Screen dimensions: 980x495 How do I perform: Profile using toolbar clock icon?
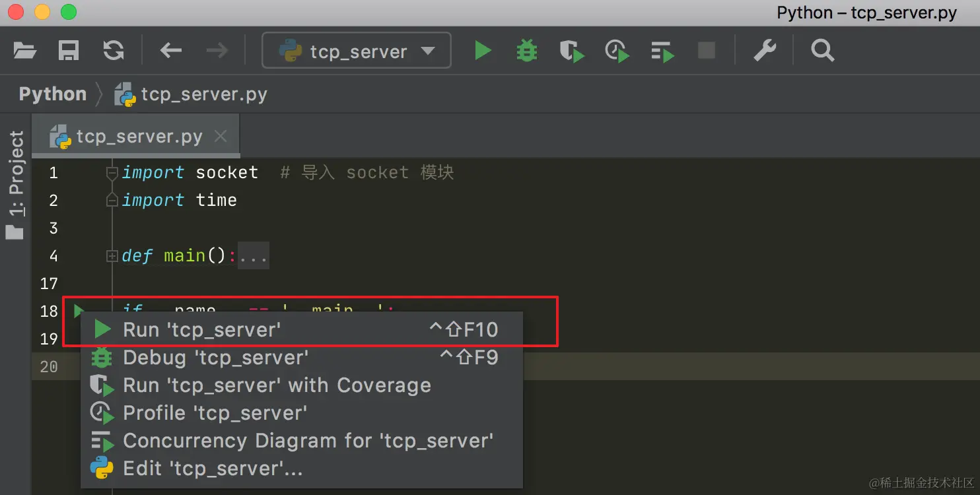[x=617, y=51]
